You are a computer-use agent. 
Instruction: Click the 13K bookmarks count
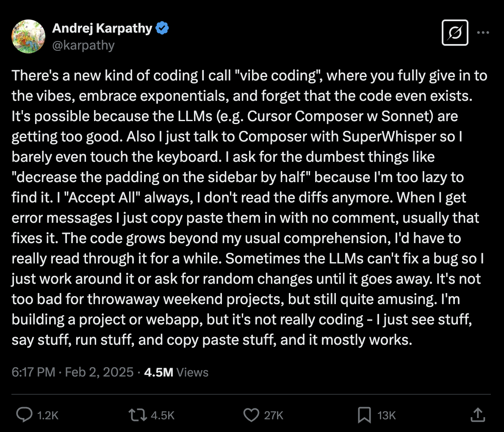tap(386, 415)
